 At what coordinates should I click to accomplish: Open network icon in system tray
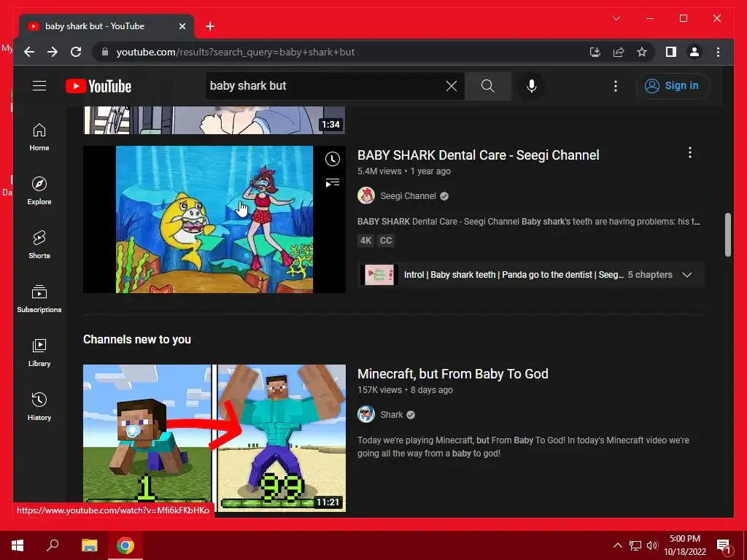click(x=635, y=545)
